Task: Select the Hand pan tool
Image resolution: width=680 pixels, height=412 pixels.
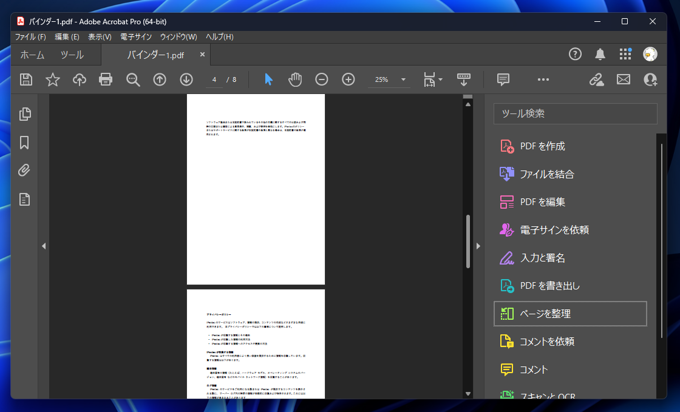Action: pyautogui.click(x=295, y=80)
